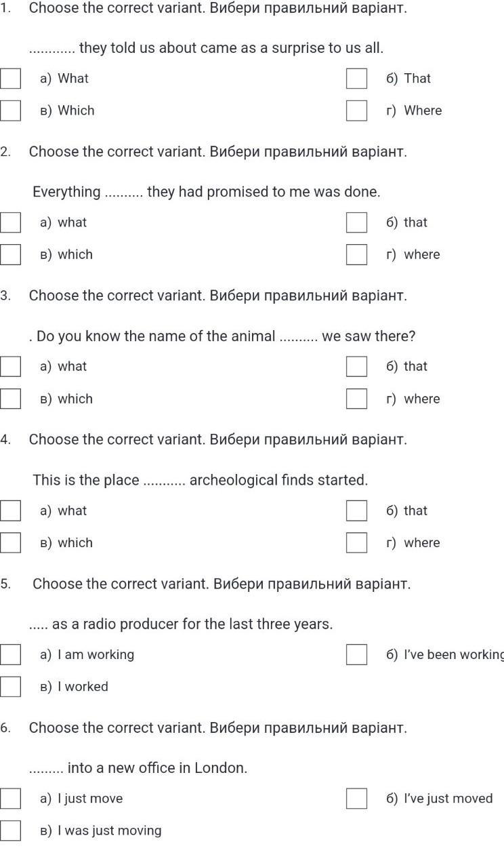
Task: Select 'Which' checkbox in question 1
Action: [x=10, y=111]
